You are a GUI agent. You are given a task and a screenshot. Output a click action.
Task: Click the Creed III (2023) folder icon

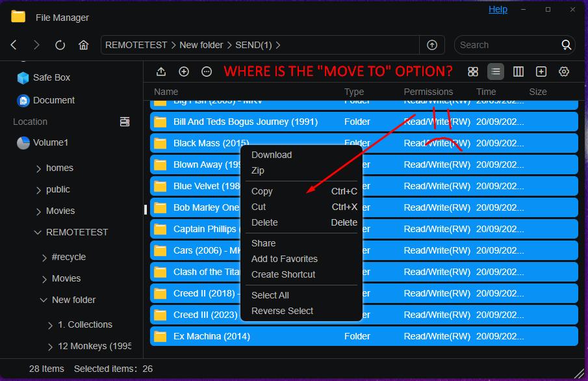pos(160,315)
